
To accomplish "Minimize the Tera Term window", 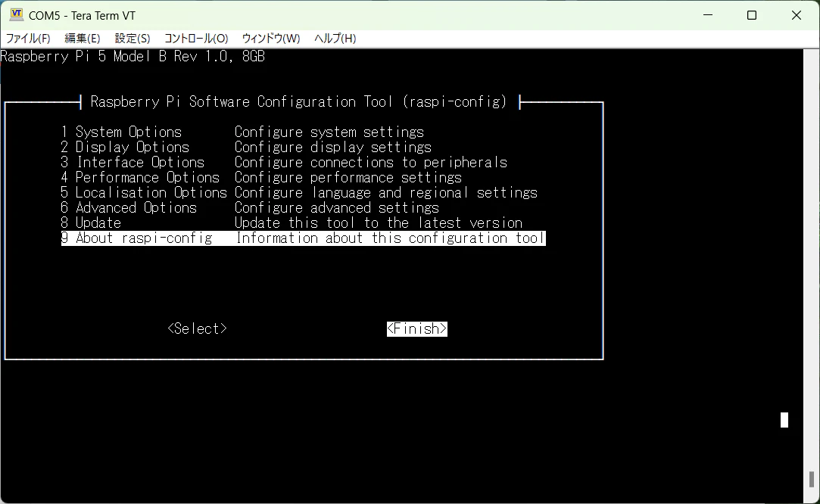I will pyautogui.click(x=708, y=15).
